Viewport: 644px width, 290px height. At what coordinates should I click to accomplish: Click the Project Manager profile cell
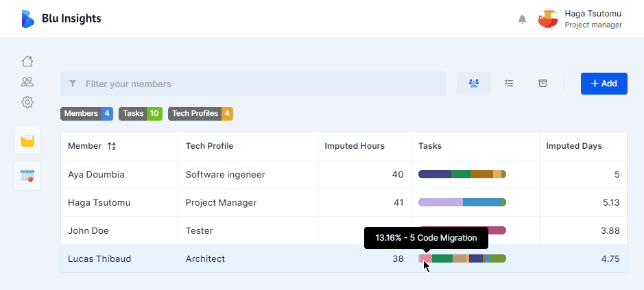click(248, 202)
